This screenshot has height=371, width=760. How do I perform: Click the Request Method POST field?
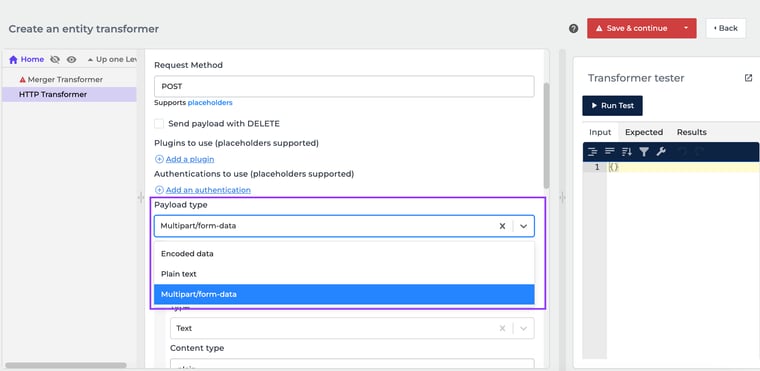pyautogui.click(x=344, y=86)
